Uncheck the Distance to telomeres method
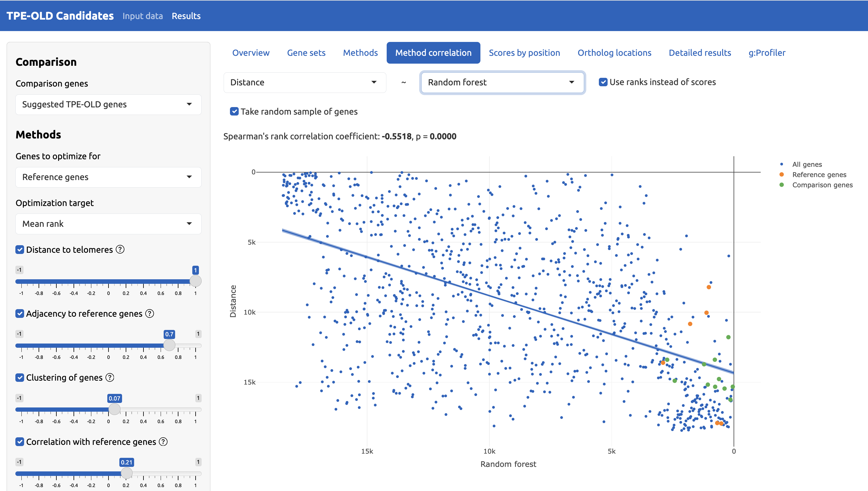 tap(20, 249)
